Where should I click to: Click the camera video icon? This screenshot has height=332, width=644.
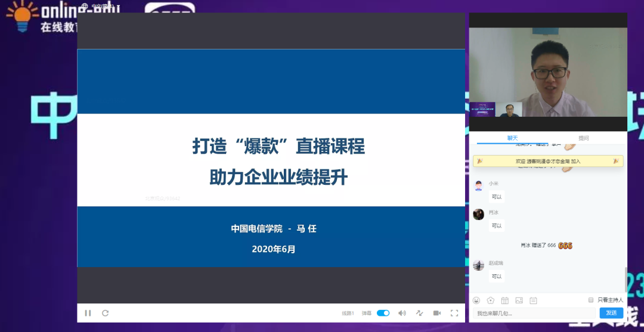point(436,313)
